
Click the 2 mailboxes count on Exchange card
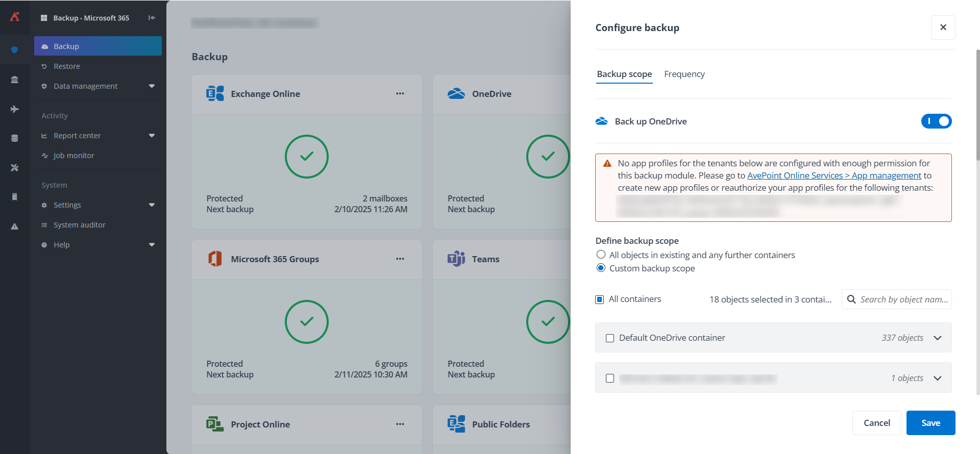(x=385, y=198)
